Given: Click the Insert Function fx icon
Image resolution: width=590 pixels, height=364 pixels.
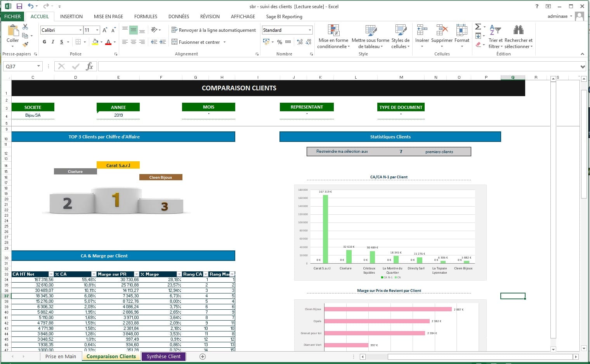Looking at the screenshot, I should (x=89, y=66).
